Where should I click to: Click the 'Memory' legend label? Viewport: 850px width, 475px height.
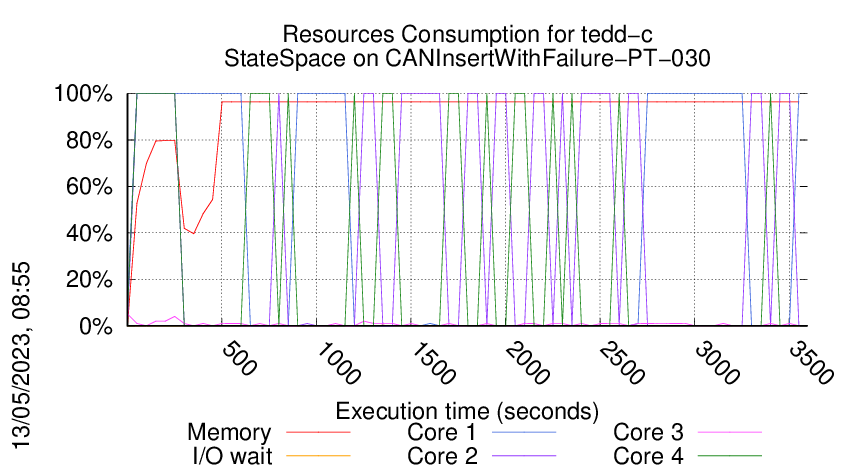(229, 433)
